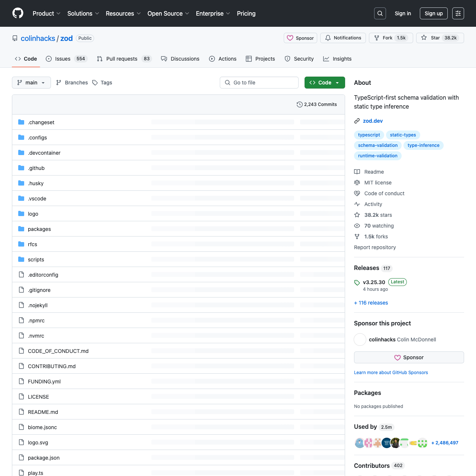Open the Discussions tab
476x476 pixels.
[x=180, y=59]
